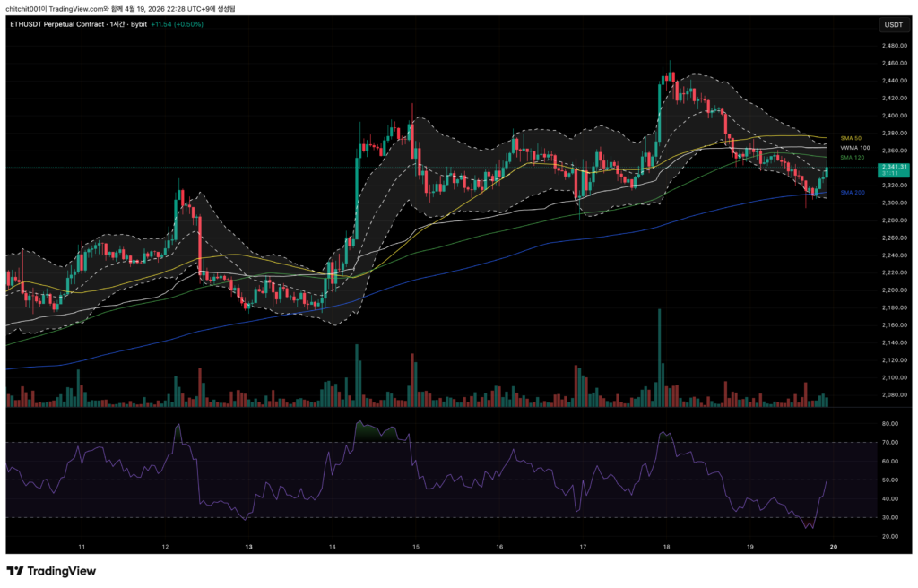The image size is (918, 588).
Task: Select date 11 on time axis
Action: (x=82, y=546)
